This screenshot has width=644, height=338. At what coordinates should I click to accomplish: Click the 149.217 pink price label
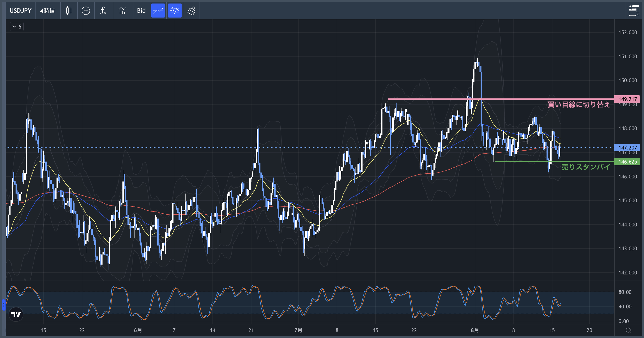pyautogui.click(x=627, y=99)
